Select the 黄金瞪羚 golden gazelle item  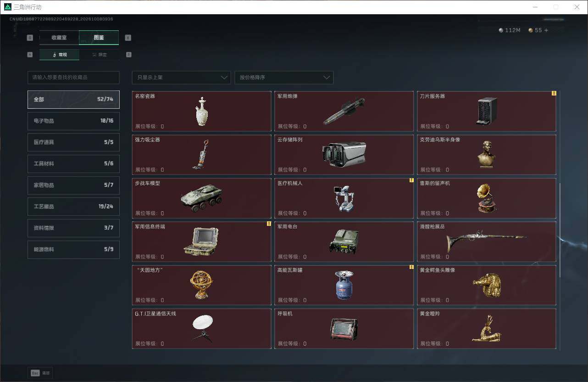(487, 329)
